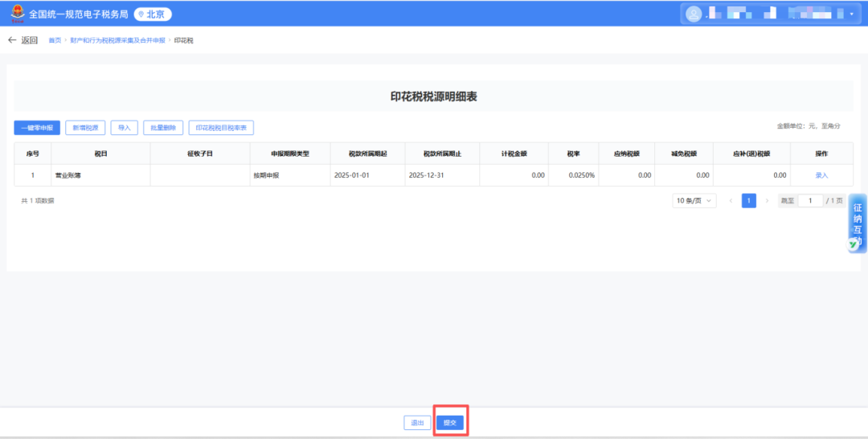868x439 pixels.
Task: Click the 导入 button
Action: coord(124,127)
